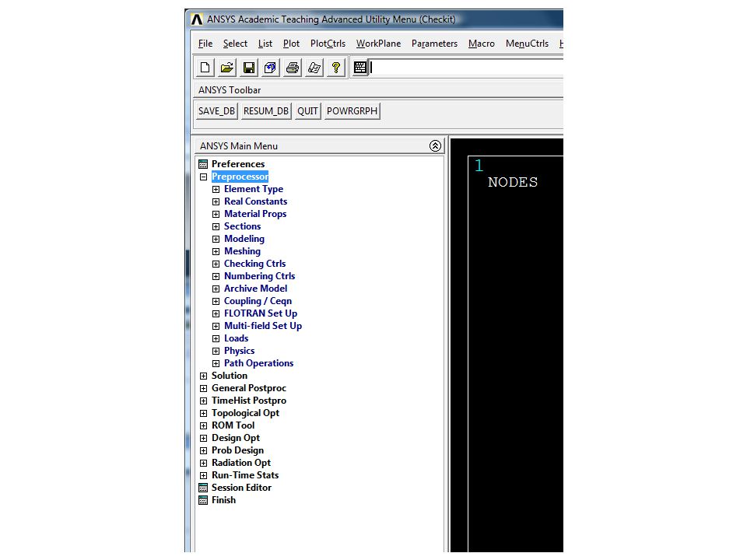Expand the Numbering Ctrls node

click(216, 276)
